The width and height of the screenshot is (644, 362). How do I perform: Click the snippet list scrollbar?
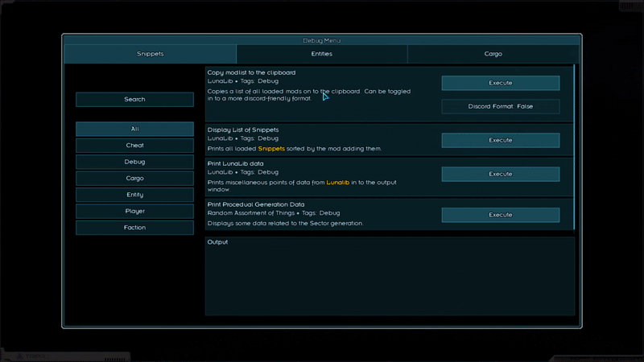point(574,145)
